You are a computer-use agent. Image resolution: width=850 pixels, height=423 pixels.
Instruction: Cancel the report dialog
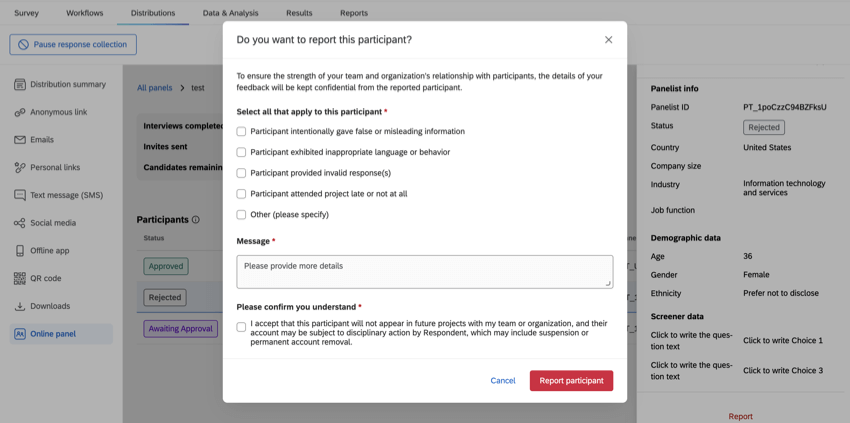pos(503,381)
